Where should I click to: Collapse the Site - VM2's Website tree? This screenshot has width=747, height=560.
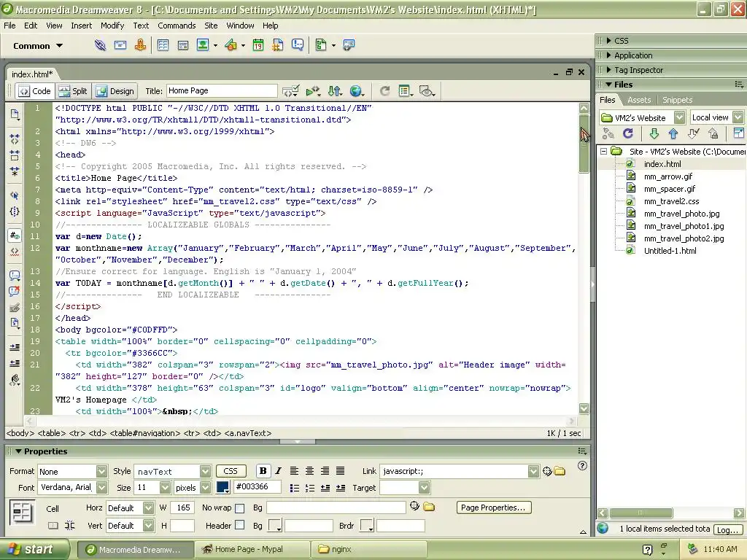[x=603, y=151]
